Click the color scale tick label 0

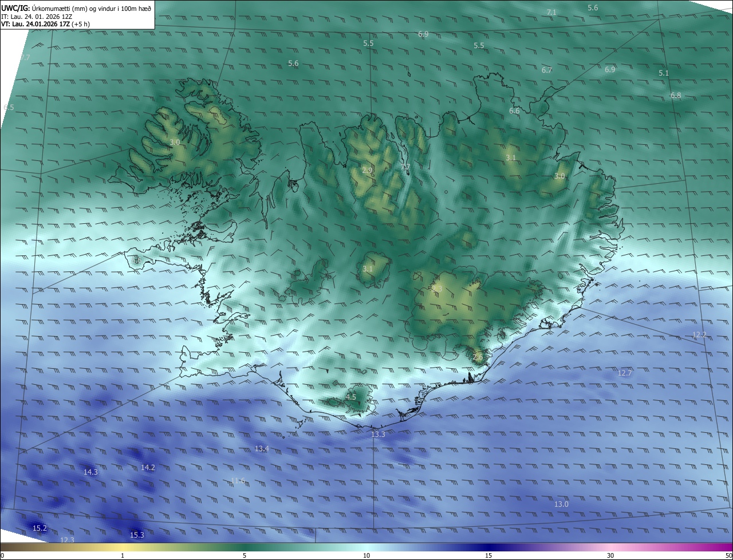point(2,556)
